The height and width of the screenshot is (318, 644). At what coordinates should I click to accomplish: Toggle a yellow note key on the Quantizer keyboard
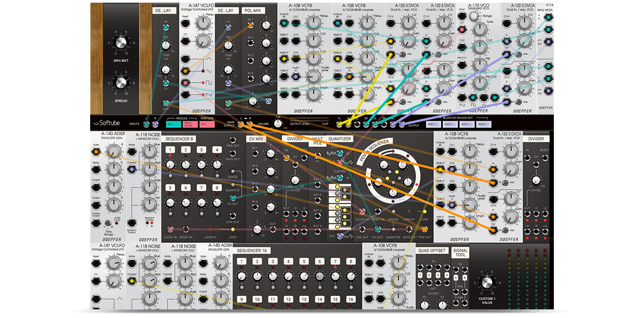[x=337, y=186]
